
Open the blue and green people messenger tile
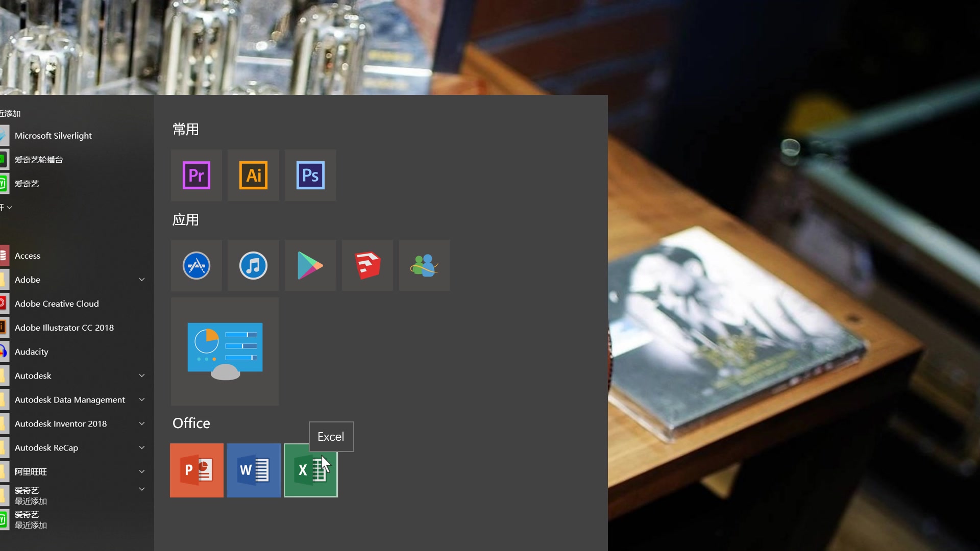tap(425, 265)
